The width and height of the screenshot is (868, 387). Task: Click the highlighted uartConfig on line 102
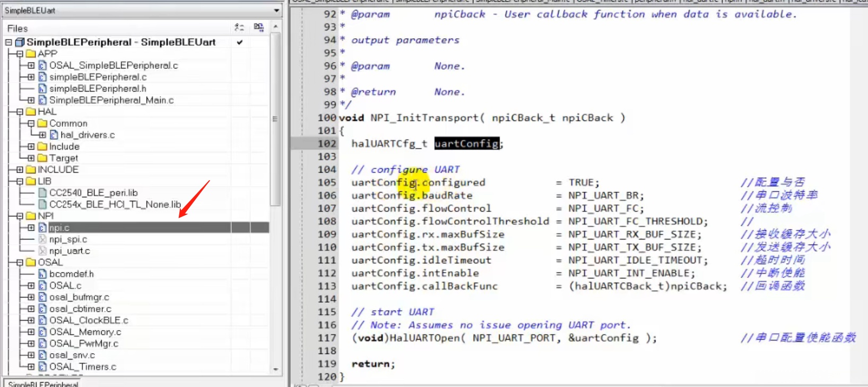coord(467,144)
